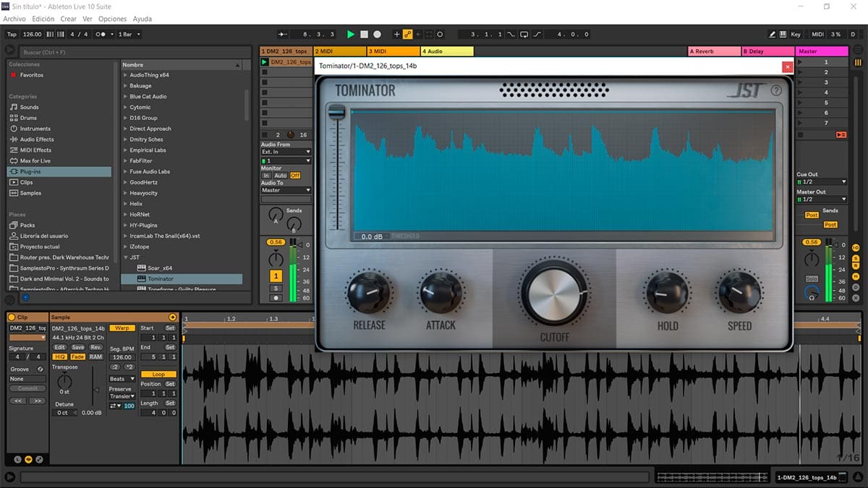
Task: Click the Back to Arrangement icon on Master
Action: (x=841, y=135)
